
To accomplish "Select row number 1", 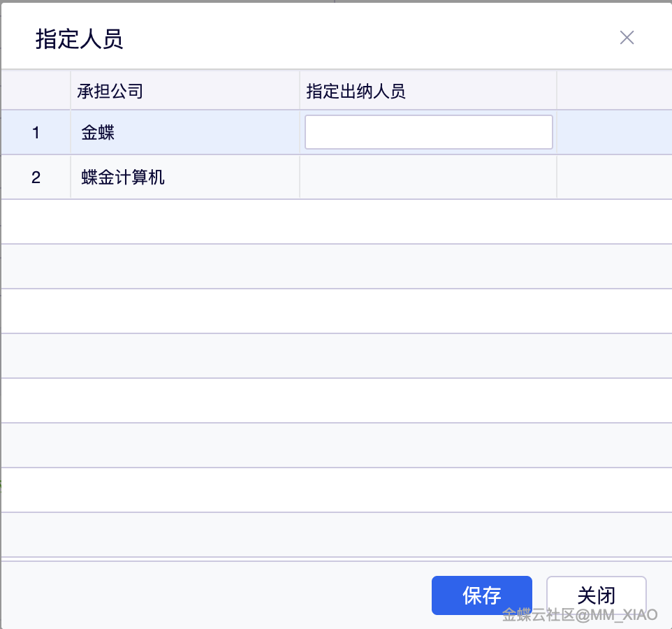I will [x=36, y=132].
